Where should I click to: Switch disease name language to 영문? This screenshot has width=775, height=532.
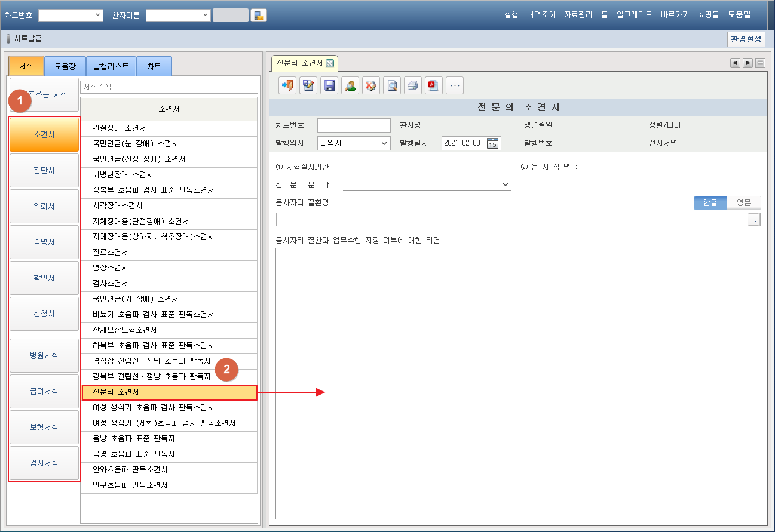[x=743, y=203]
